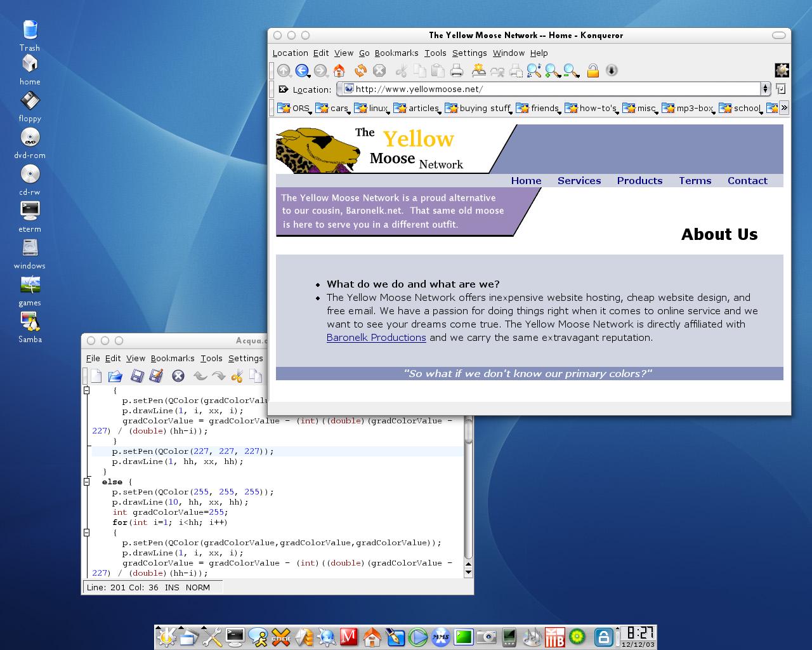
Task: Open the Products page link
Action: point(639,181)
